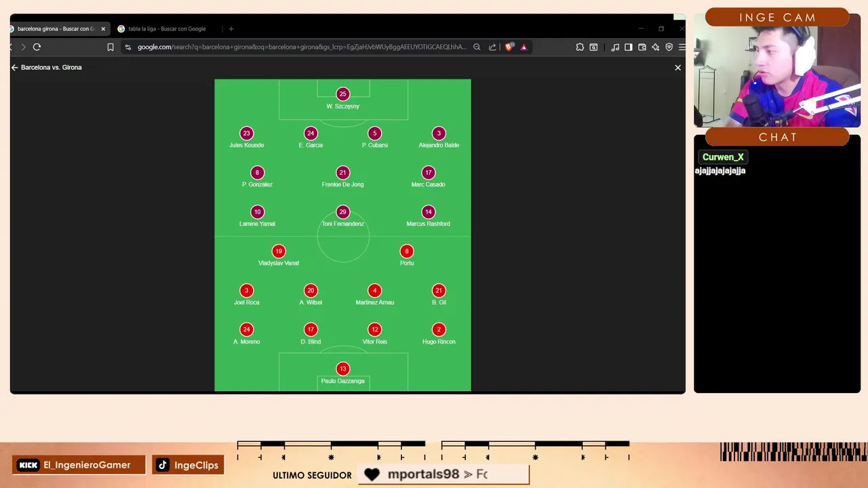
Task: Open the zoom magnifier in the address bar
Action: tap(477, 47)
